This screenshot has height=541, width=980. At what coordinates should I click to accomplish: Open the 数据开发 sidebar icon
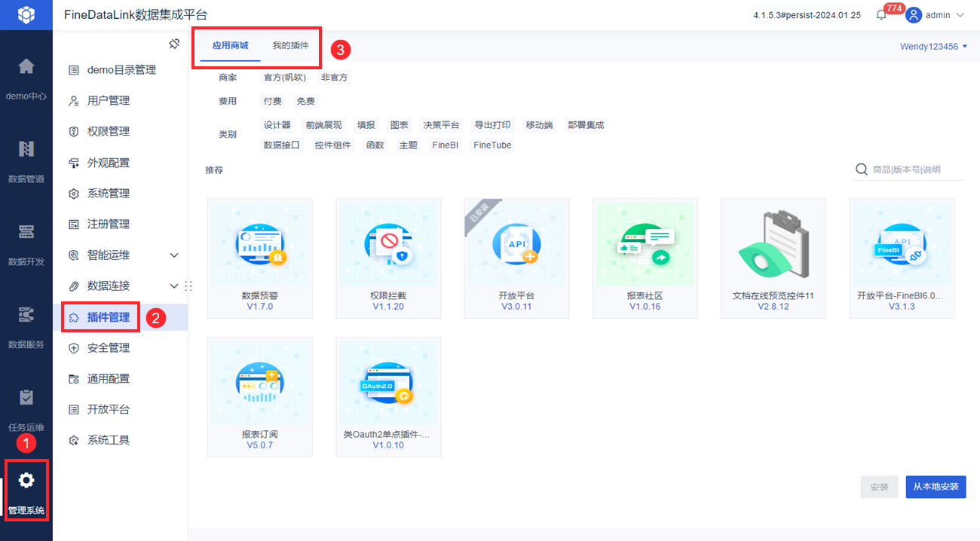click(26, 231)
